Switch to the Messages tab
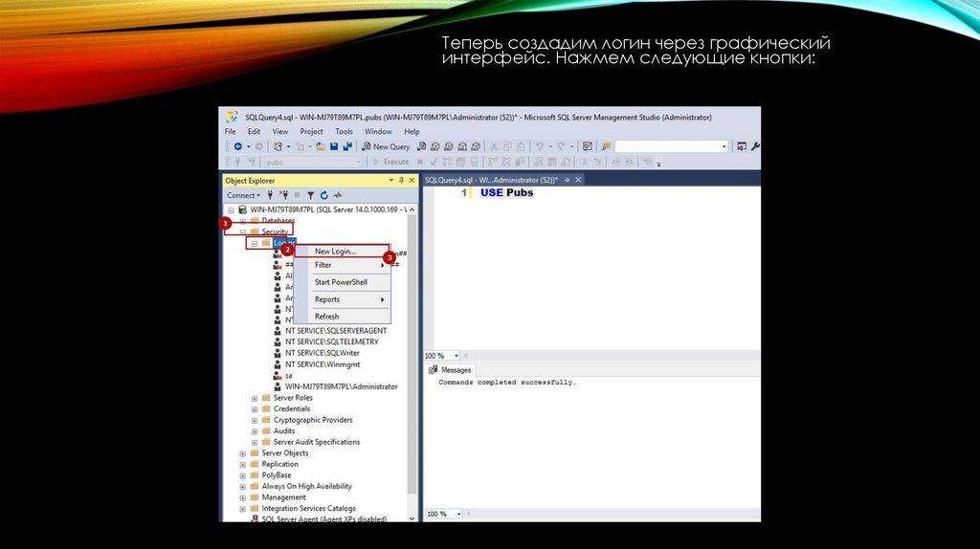The width and height of the screenshot is (980, 549). coord(450,370)
